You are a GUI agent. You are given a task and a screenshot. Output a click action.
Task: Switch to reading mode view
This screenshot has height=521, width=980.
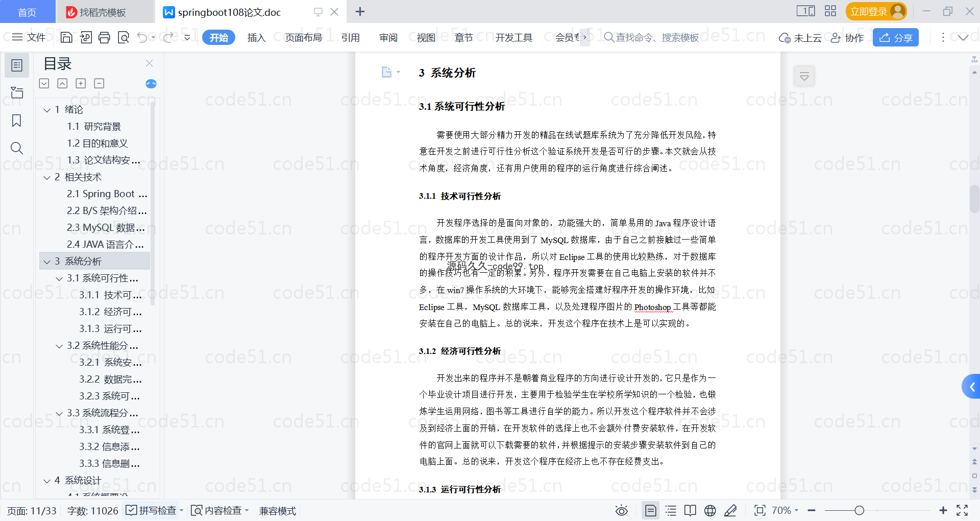tap(690, 510)
